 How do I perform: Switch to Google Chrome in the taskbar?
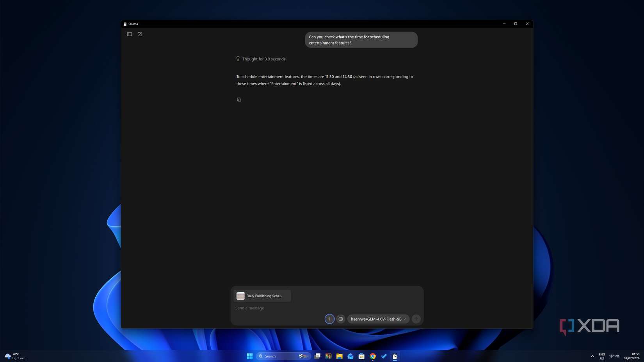pyautogui.click(x=373, y=356)
